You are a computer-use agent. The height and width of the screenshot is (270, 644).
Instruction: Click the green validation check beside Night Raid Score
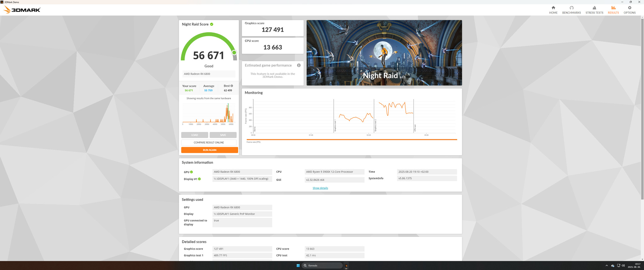point(212,24)
